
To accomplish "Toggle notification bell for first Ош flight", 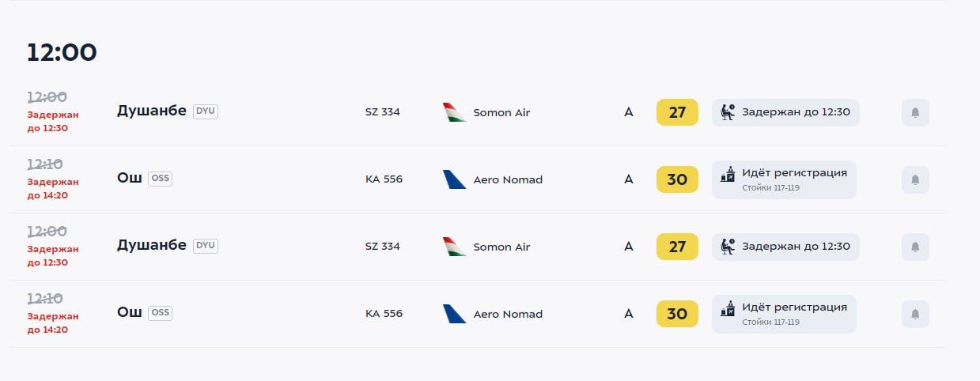I will [x=915, y=179].
